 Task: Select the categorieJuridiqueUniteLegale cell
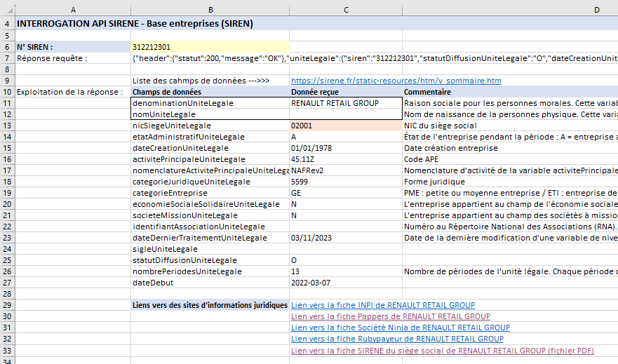click(210, 182)
